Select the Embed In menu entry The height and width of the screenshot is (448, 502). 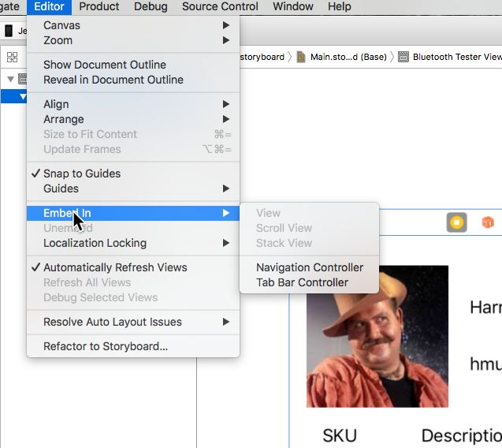click(x=133, y=213)
